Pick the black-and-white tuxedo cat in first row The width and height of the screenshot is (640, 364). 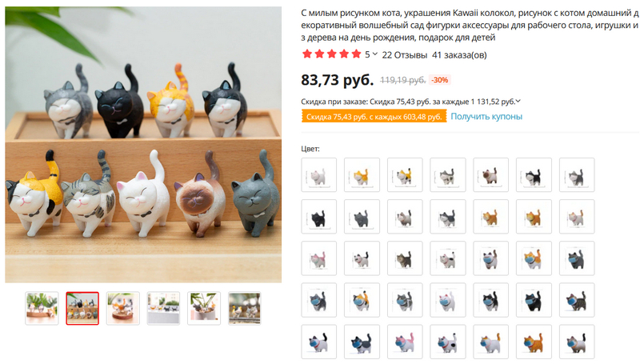pyautogui.click(x=534, y=175)
